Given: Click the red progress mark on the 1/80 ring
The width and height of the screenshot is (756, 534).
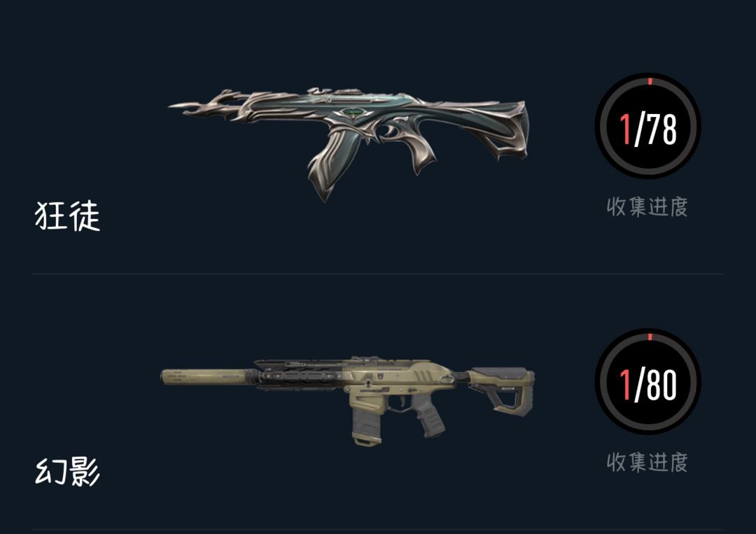Looking at the screenshot, I should tap(650, 337).
